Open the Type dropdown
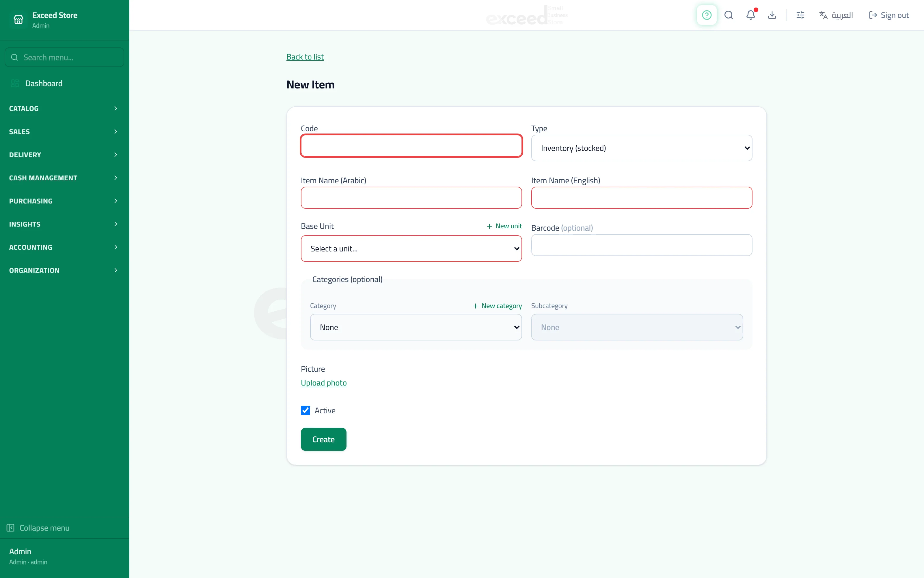 tap(641, 148)
